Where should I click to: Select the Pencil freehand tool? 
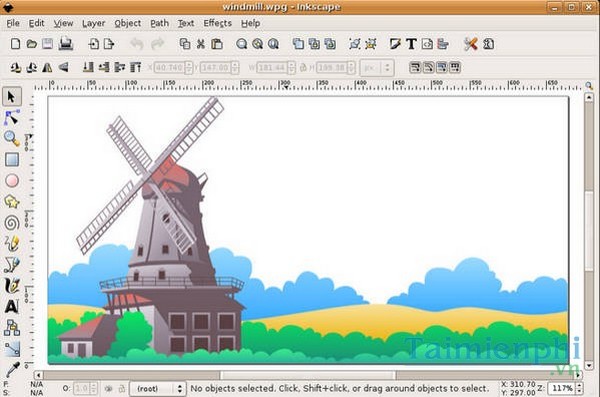(12, 243)
